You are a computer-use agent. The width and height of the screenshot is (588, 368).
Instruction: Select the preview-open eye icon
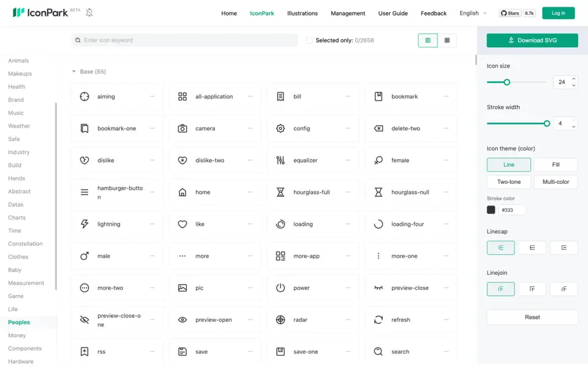pyautogui.click(x=183, y=320)
